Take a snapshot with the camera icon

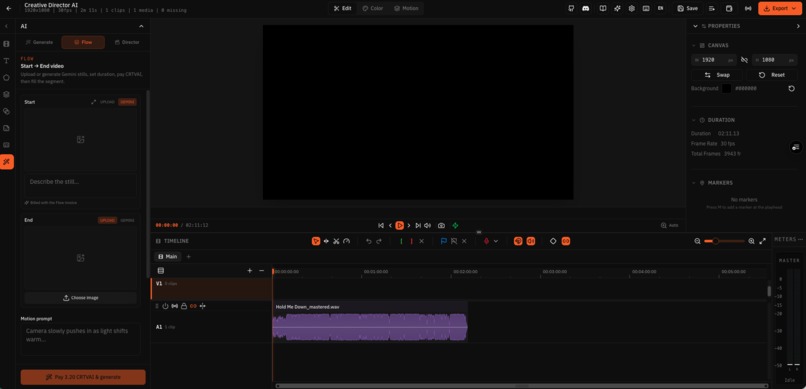pos(442,226)
